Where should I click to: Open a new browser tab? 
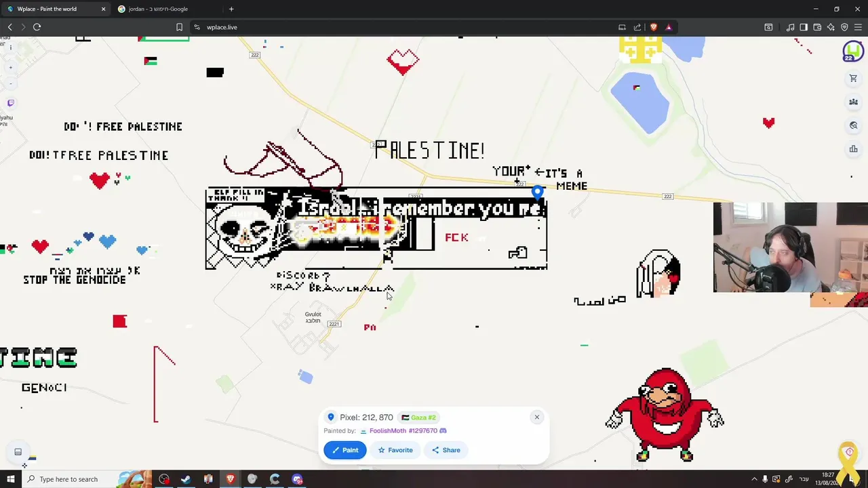click(231, 9)
